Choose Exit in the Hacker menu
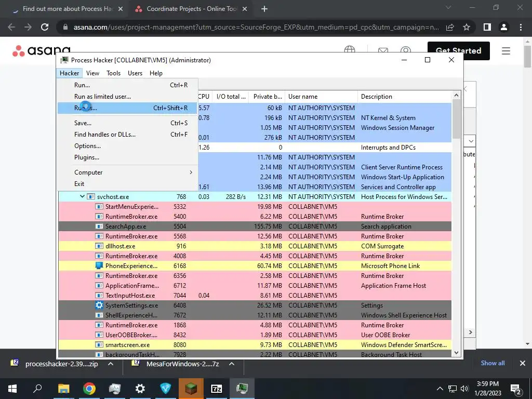 pos(127,184)
